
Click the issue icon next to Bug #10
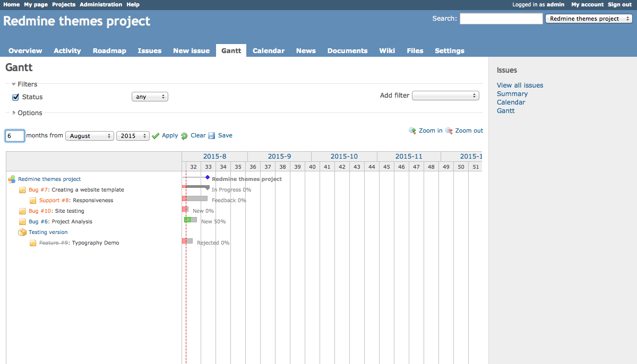(22, 211)
